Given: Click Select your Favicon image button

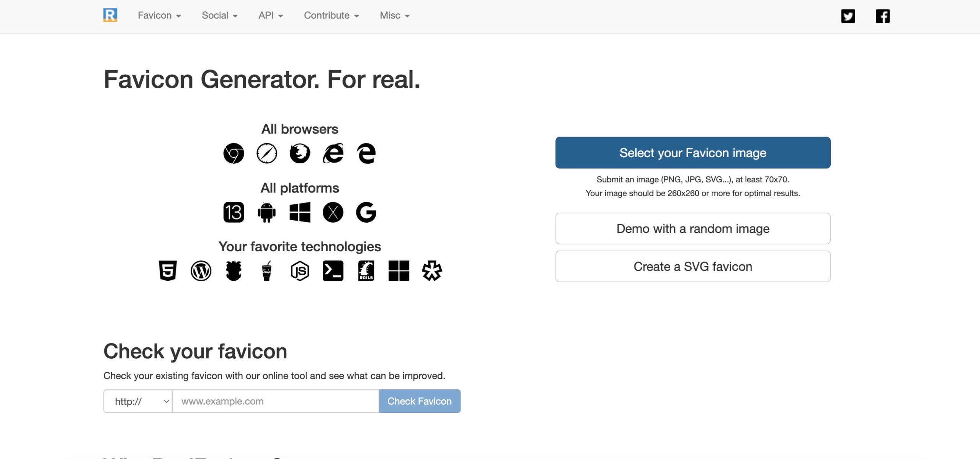Looking at the screenshot, I should click(x=693, y=153).
